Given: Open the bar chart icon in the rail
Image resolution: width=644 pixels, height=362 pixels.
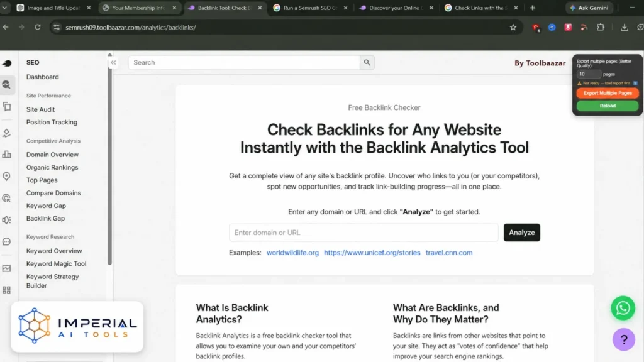Looking at the screenshot, I should pos(6,155).
